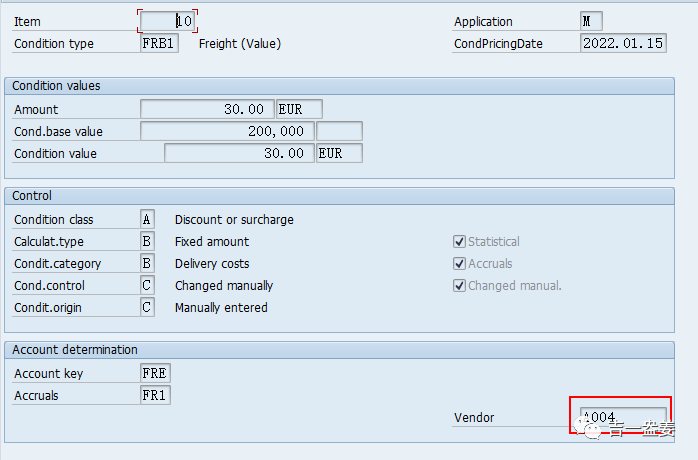Select the Calculat.type field B
Viewport: 698px width, 460px height.
(147, 241)
